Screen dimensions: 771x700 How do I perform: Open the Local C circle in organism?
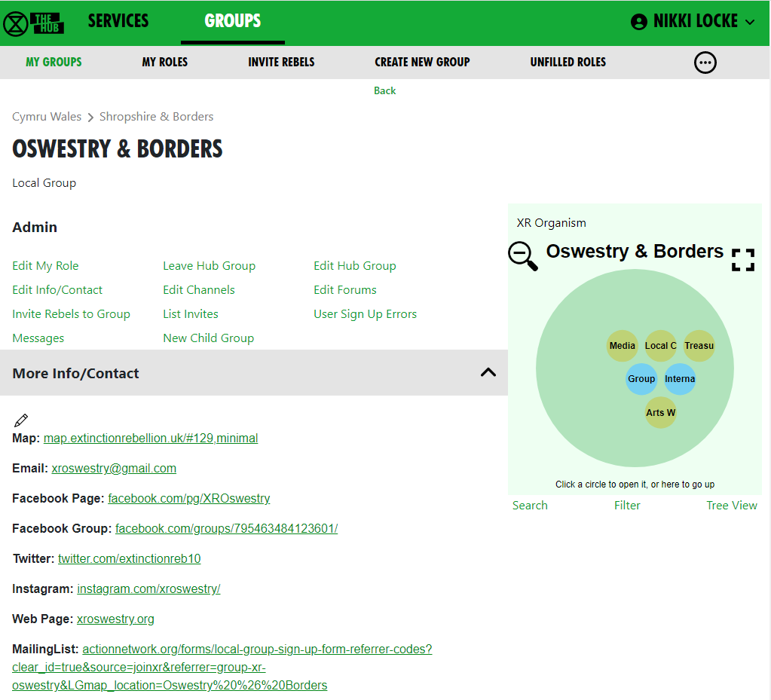660,346
